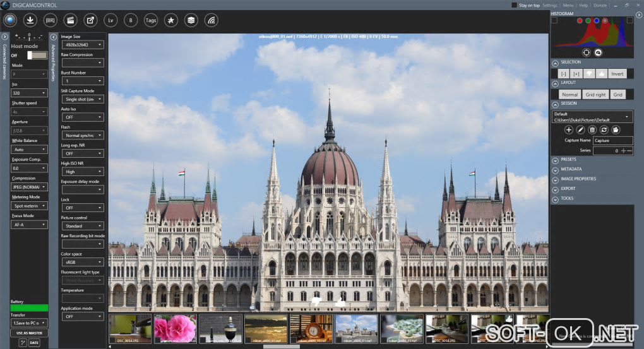
Task: Click the star effects toolbar icon
Action: [x=171, y=20]
